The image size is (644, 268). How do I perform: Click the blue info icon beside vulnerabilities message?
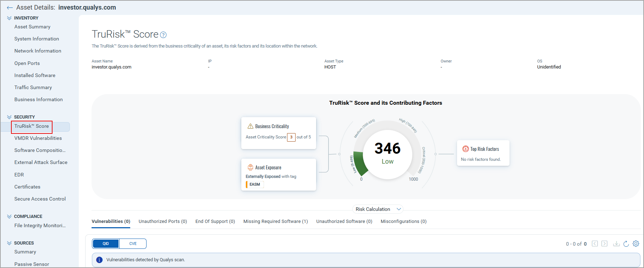pyautogui.click(x=99, y=260)
